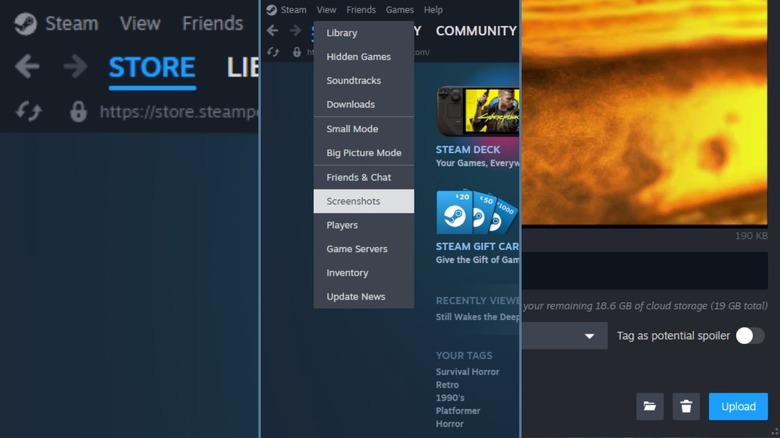Screen dimensions: 780x438
Task: Expand the visibility dropdown arrow
Action: click(589, 336)
